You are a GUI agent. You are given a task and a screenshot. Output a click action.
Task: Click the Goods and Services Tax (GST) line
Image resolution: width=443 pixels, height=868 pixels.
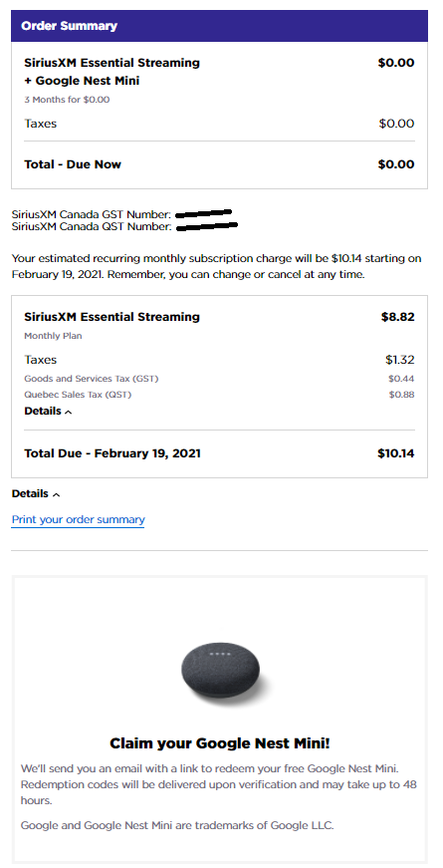tap(220, 379)
